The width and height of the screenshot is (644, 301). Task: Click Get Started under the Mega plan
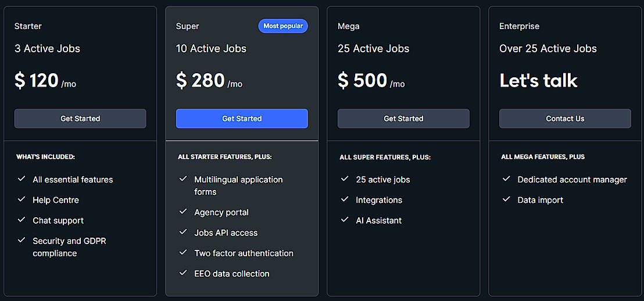pyautogui.click(x=403, y=119)
